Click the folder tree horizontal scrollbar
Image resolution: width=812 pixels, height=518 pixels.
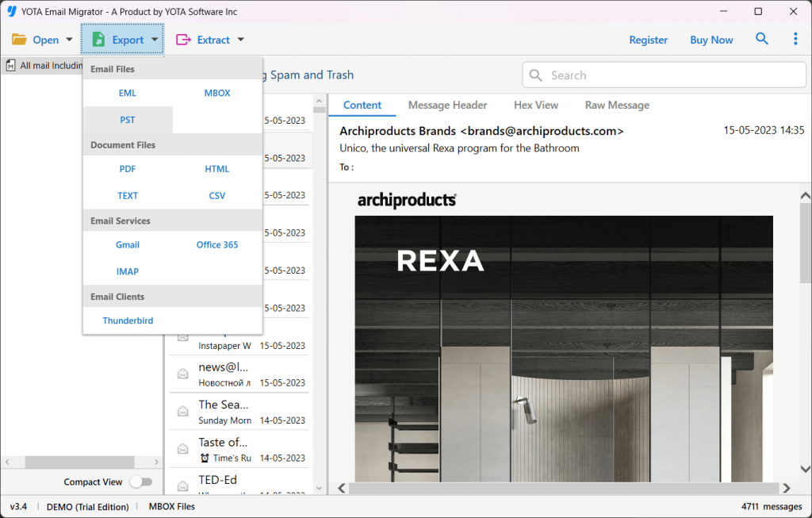80,462
